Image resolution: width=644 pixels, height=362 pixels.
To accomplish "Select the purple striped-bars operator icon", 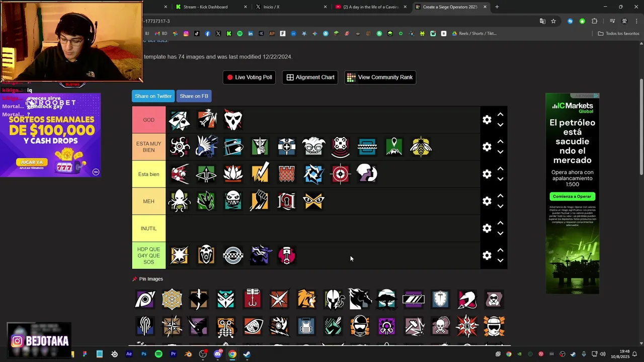I will pos(414,300).
